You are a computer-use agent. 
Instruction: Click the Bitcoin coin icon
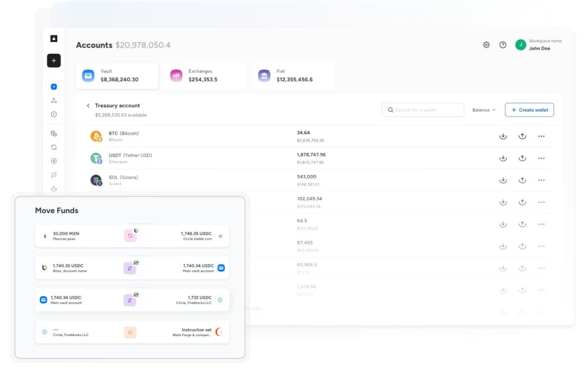(x=96, y=136)
